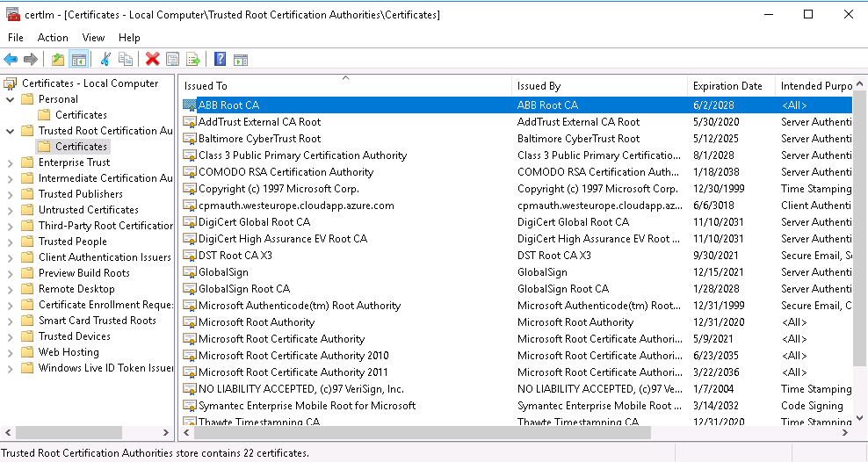Click certificate icon beside DigiCert Global Root CA
This screenshot has height=462, width=868.
(190, 222)
